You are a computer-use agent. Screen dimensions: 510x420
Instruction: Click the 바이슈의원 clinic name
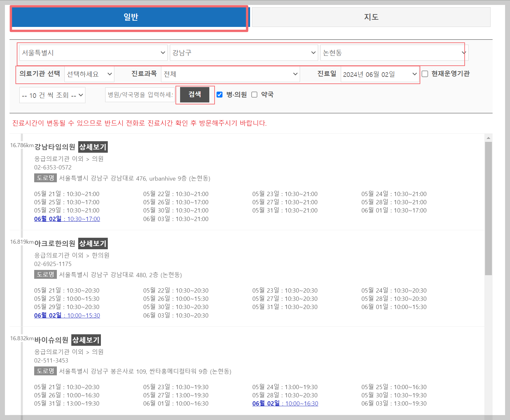tap(51, 340)
